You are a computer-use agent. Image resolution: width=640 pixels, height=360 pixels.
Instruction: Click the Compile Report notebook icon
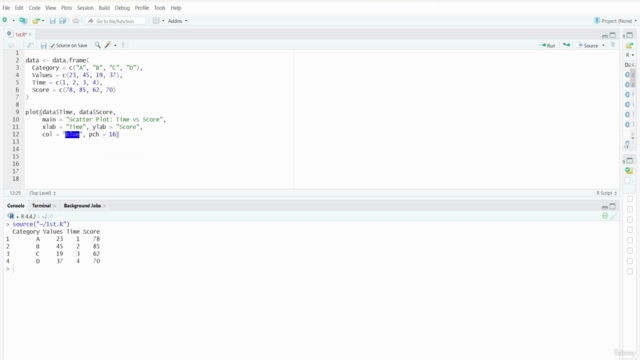coord(124,45)
